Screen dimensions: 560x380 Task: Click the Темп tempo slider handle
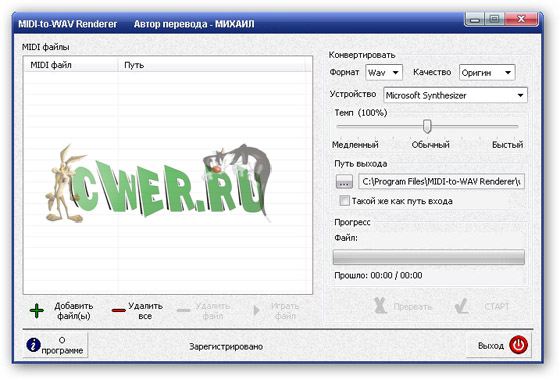[427, 126]
